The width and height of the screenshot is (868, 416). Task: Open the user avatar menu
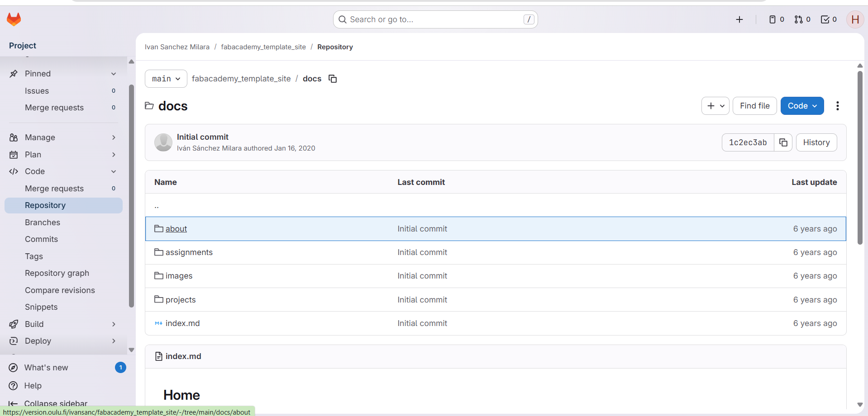[x=855, y=19]
